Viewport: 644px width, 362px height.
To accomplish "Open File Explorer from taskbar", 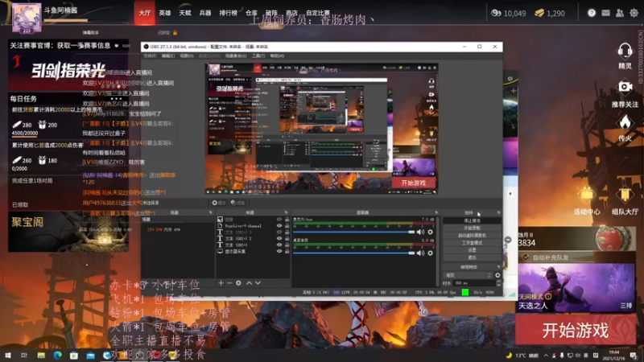I will point(41,355).
